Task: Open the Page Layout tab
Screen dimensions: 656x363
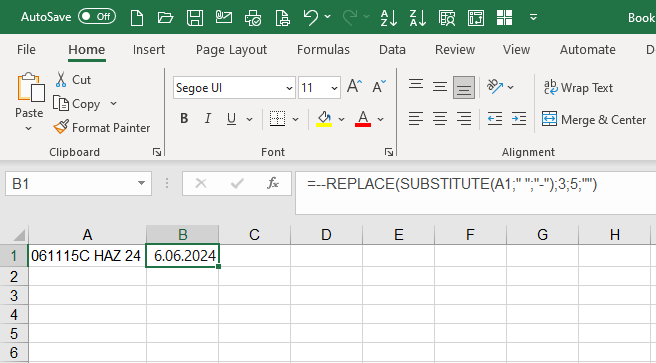Action: (x=231, y=49)
